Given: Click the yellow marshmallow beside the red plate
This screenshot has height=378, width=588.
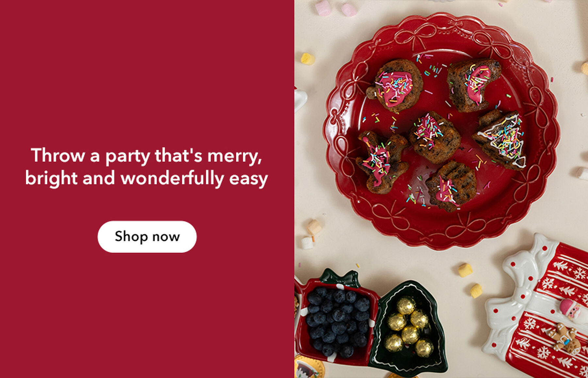Looking at the screenshot, I should point(308,59).
